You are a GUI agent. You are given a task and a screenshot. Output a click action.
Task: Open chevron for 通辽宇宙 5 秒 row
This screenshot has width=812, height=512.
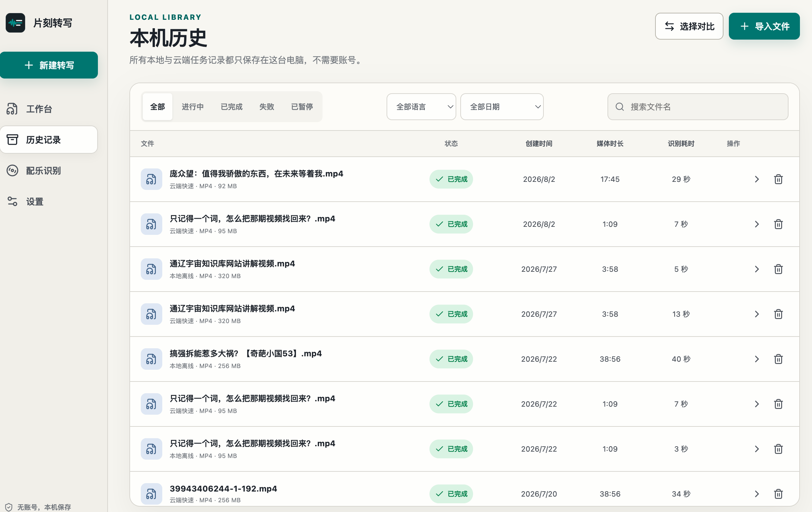pos(757,269)
